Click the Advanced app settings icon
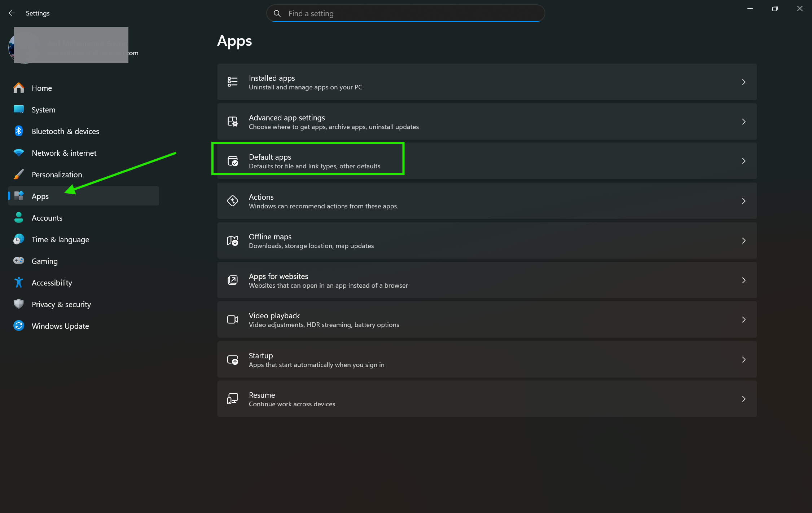The height and width of the screenshot is (513, 812). (x=233, y=122)
